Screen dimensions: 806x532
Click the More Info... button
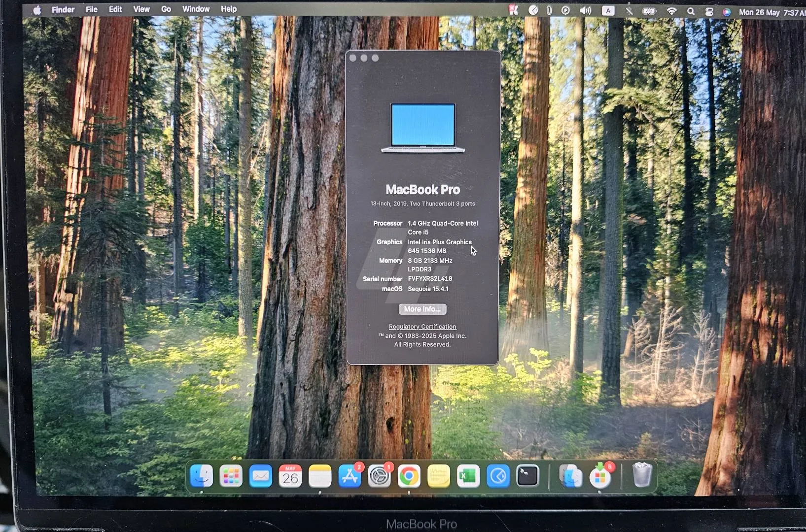(x=422, y=309)
